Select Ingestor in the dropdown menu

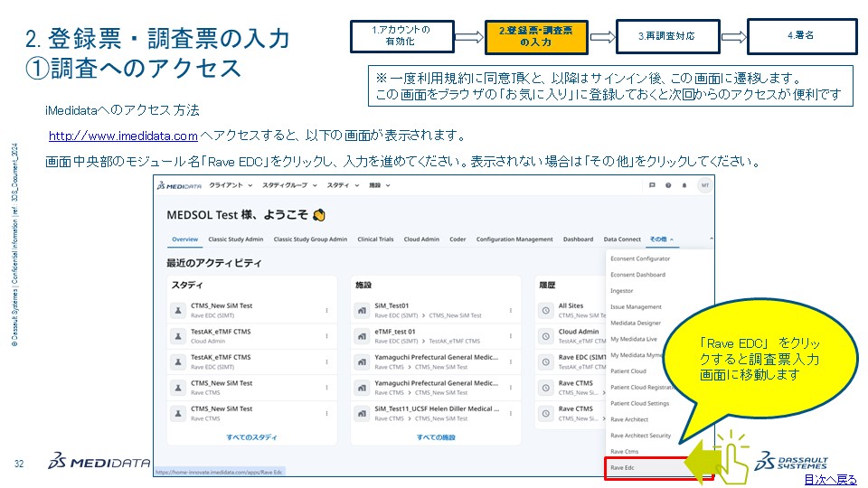622,290
